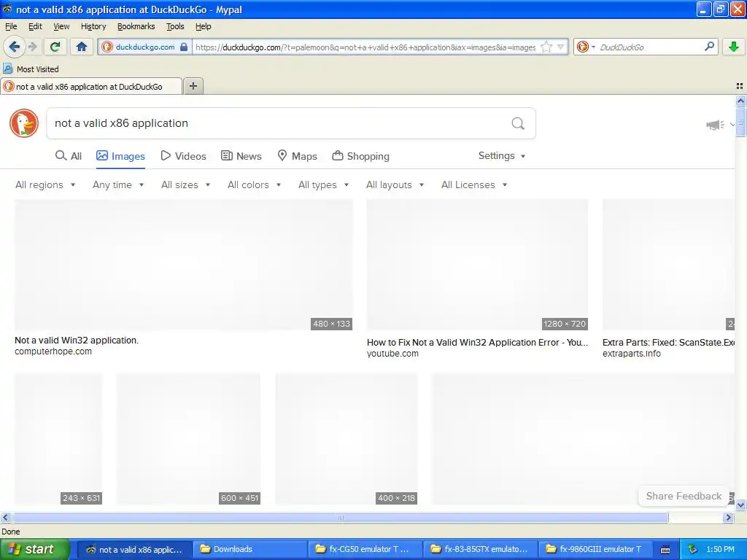This screenshot has height=560, width=747.
Task: Visit the extraparts.info source link
Action: click(631, 354)
